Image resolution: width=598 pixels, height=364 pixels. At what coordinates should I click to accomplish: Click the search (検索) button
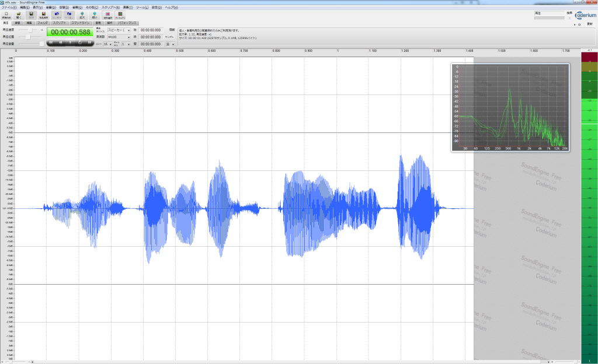[569, 13]
